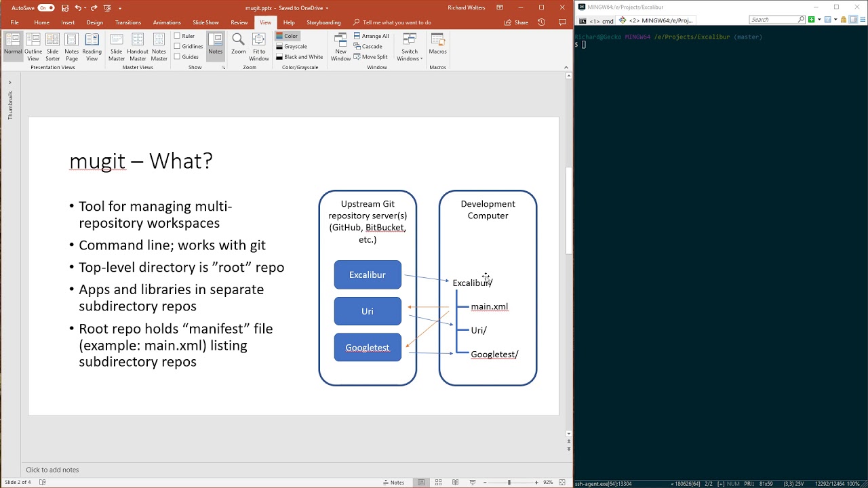
Task: Toggle terminal lock icon
Action: coord(845,20)
